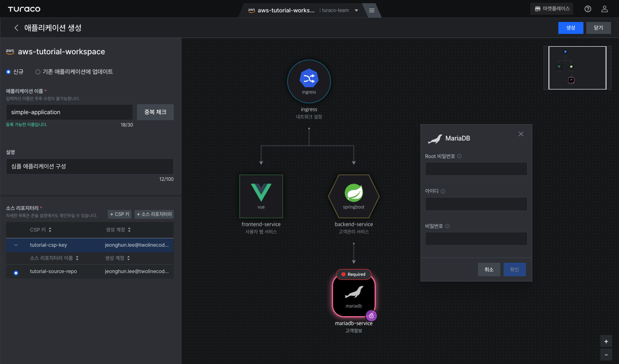The width and height of the screenshot is (619, 364).
Task: Focus the 비밀번호 input field in dialog
Action: tap(476, 239)
